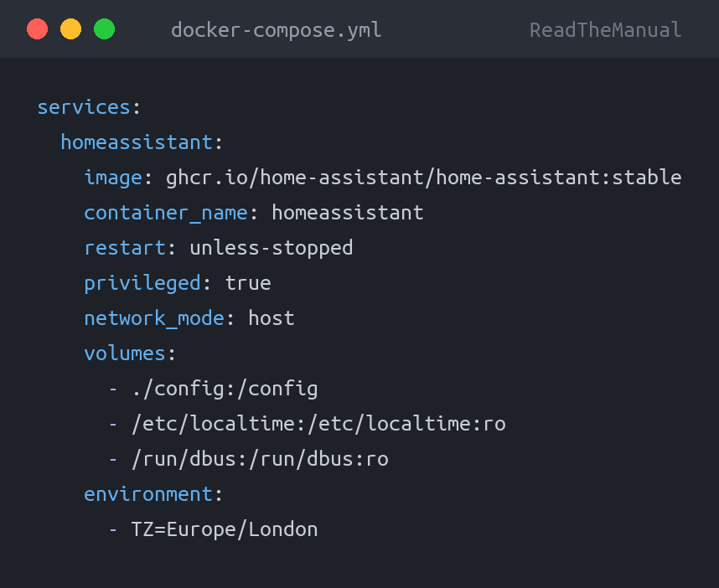Click the 'host' value
The width and height of the screenshot is (719, 588).
tap(272, 318)
